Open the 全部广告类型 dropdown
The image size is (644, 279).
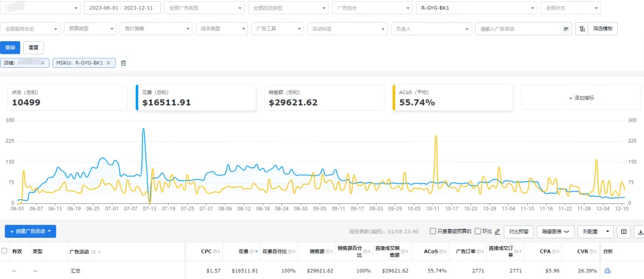click(204, 8)
